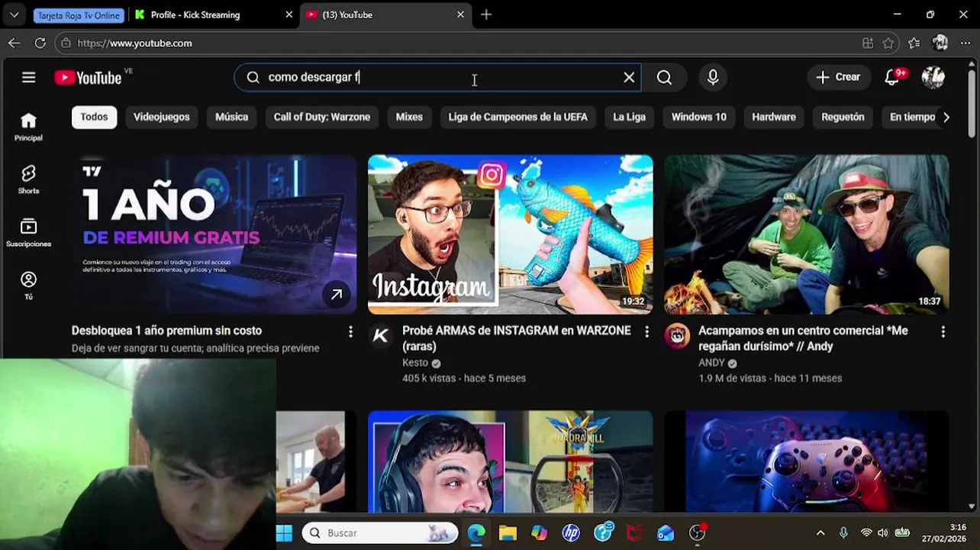Viewport: 980px width, 550px height.
Task: Click the ad's external link arrow icon
Action: (337, 294)
